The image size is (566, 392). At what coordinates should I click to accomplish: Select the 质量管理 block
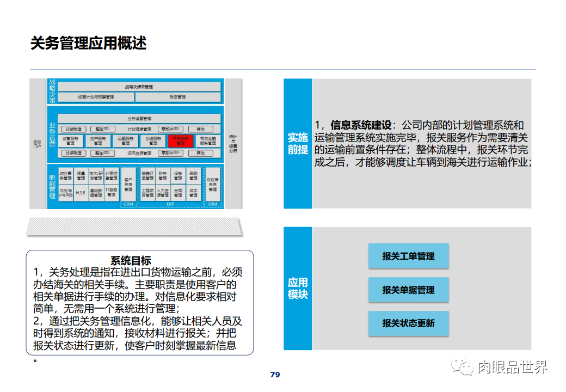pos(81,175)
